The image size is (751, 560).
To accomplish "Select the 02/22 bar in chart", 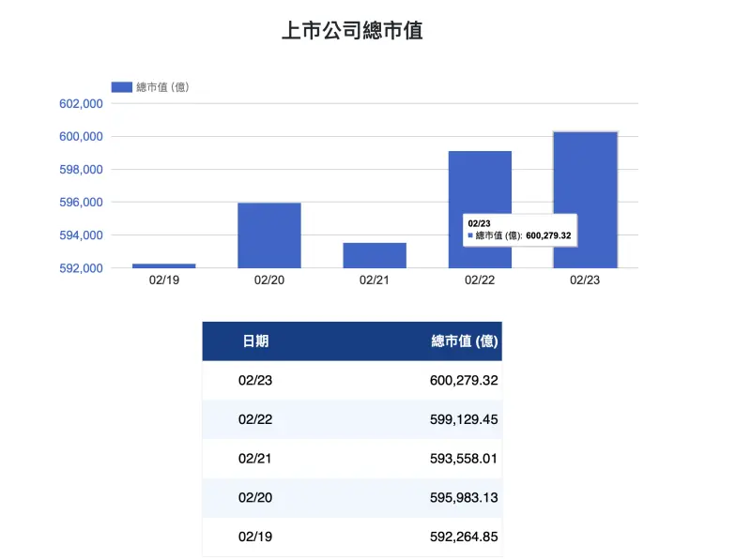I will pos(480,209).
